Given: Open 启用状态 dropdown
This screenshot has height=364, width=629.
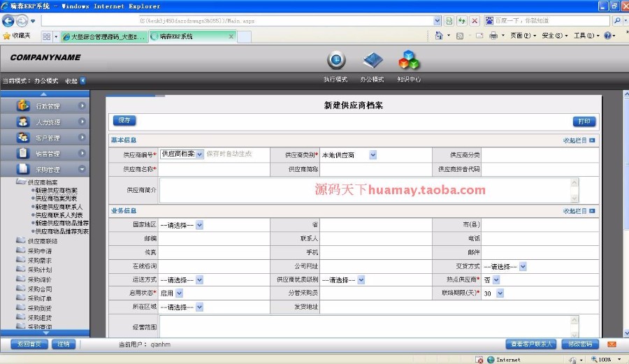Looking at the screenshot, I should pyautogui.click(x=180, y=293).
